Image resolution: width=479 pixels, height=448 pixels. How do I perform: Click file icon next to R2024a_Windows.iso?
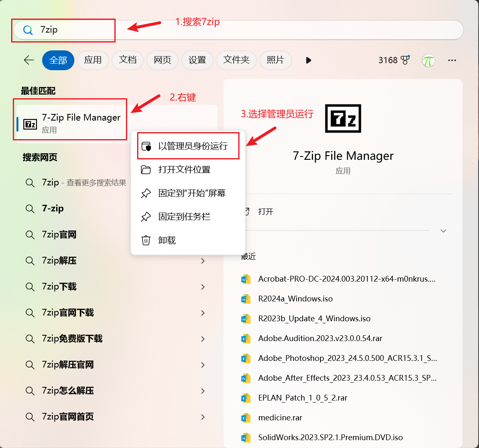[246, 299]
